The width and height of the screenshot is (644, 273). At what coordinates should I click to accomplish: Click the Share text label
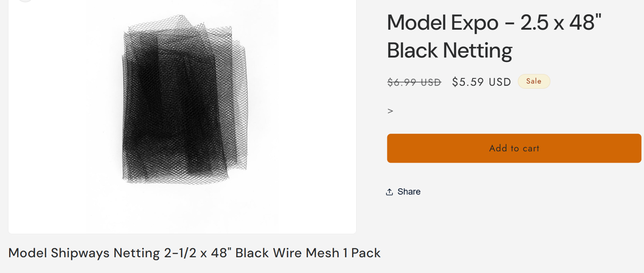409,192
